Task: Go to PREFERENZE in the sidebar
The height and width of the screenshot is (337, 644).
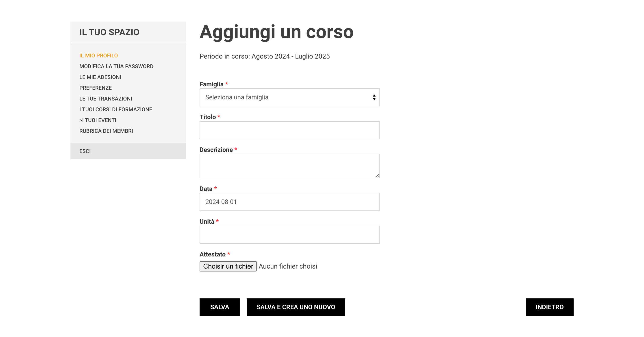Action: pos(96,88)
